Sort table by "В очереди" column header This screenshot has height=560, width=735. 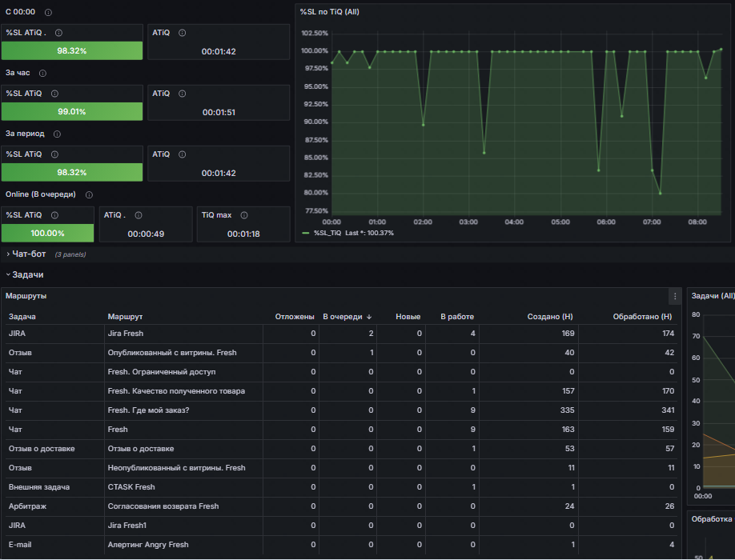click(342, 317)
